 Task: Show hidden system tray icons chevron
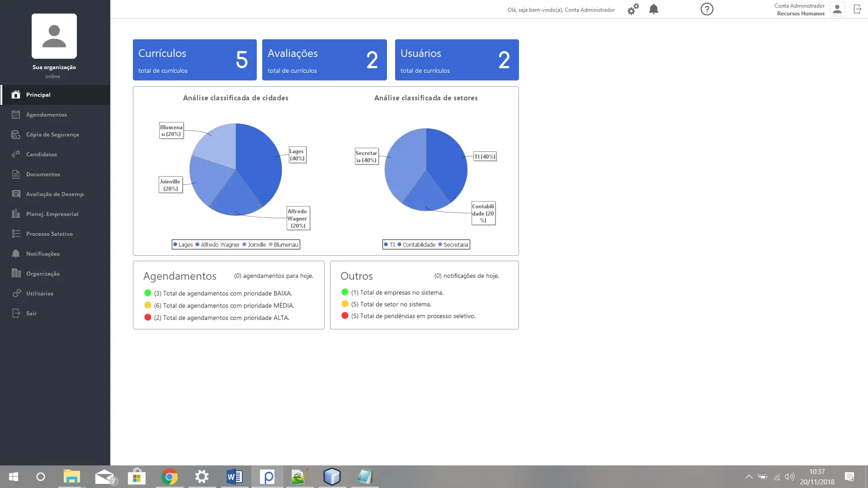(x=749, y=477)
